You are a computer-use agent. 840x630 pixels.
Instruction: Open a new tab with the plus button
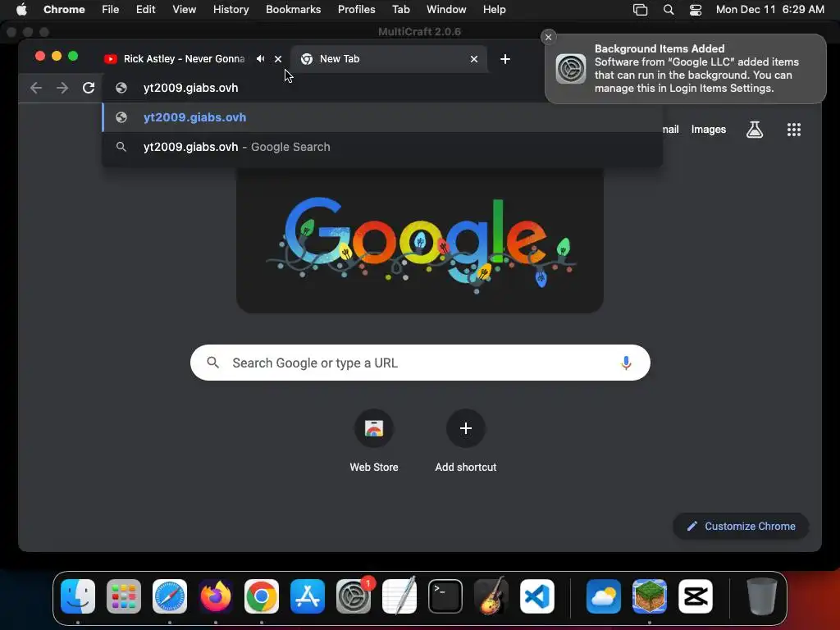tap(505, 59)
